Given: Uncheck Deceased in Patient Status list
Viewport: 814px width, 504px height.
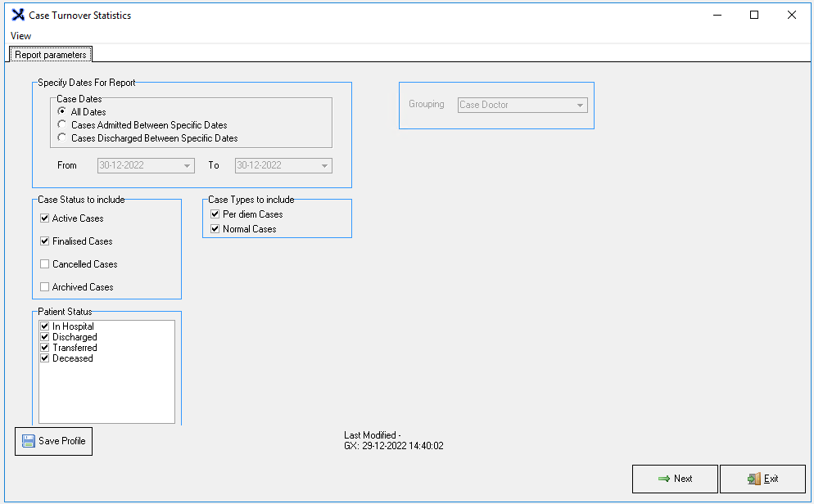Looking at the screenshot, I should [45, 358].
